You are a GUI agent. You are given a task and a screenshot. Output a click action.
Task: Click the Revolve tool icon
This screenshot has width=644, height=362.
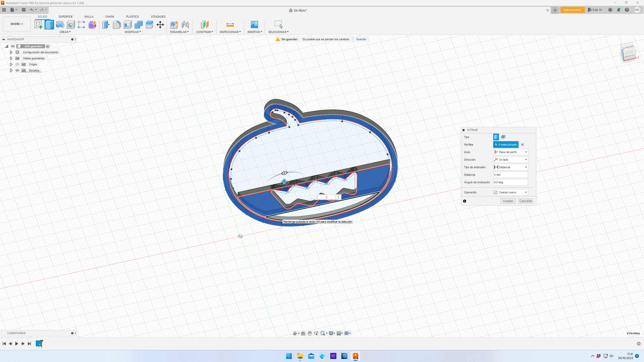pyautogui.click(x=60, y=25)
